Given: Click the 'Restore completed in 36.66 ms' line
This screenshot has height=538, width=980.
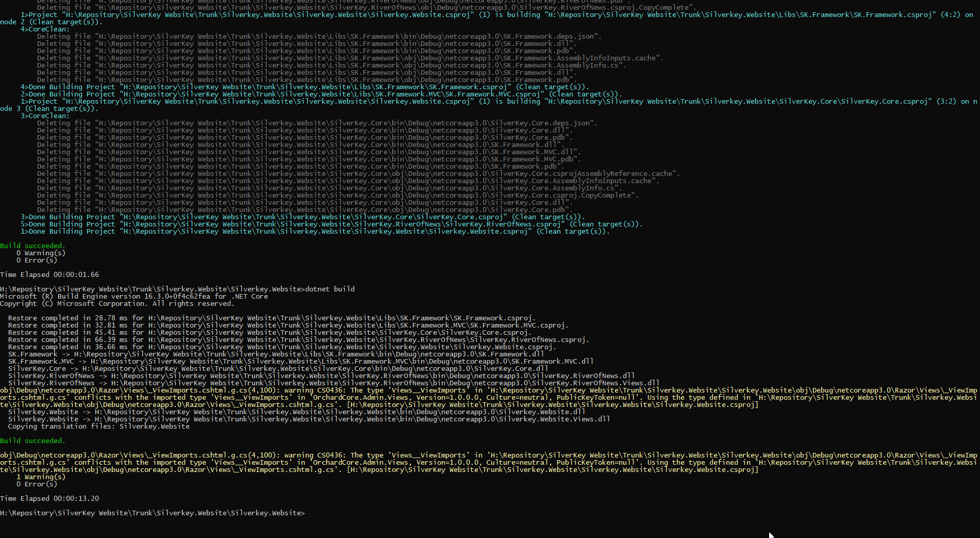Looking at the screenshot, I should (283, 347).
